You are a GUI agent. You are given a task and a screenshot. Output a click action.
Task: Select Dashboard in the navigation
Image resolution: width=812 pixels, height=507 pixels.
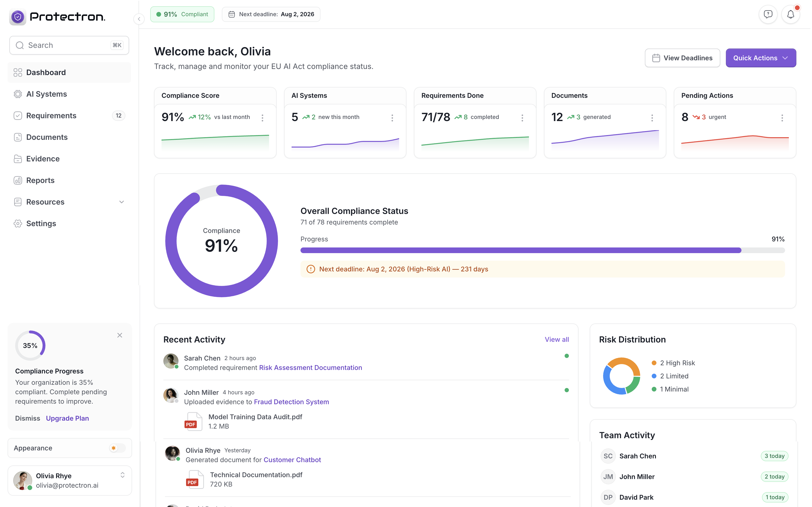click(x=46, y=72)
